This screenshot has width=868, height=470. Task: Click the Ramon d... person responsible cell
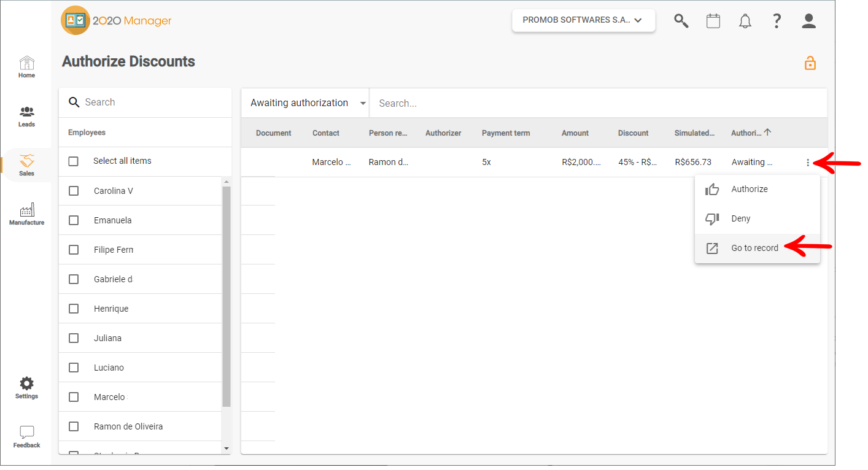click(x=389, y=163)
